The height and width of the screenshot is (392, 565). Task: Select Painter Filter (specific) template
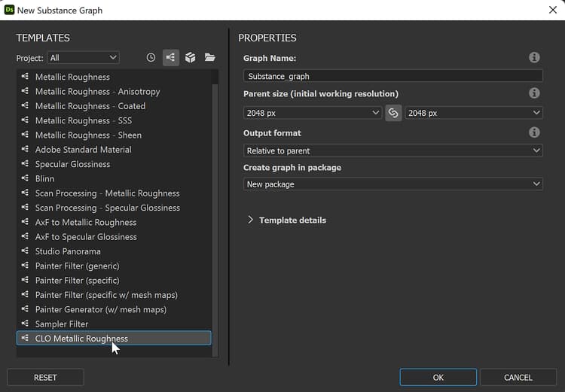(x=114, y=281)
